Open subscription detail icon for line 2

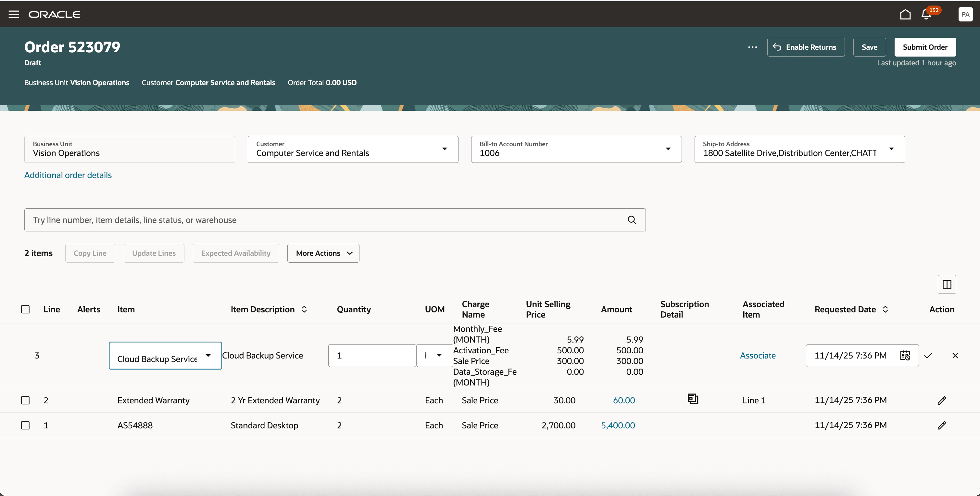pos(693,399)
